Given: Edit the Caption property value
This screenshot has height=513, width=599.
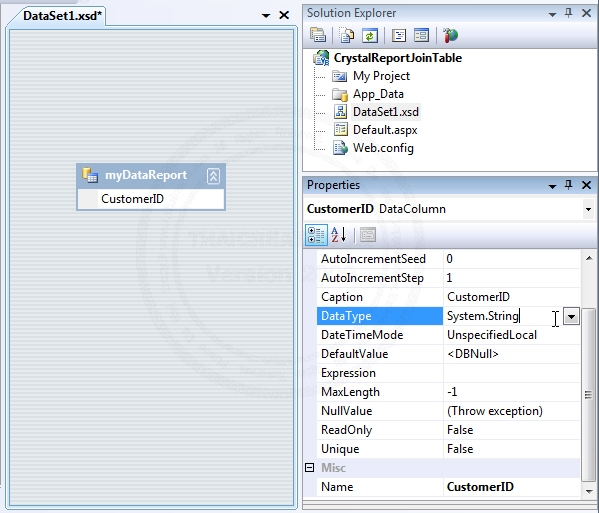Looking at the screenshot, I should pyautogui.click(x=512, y=297).
